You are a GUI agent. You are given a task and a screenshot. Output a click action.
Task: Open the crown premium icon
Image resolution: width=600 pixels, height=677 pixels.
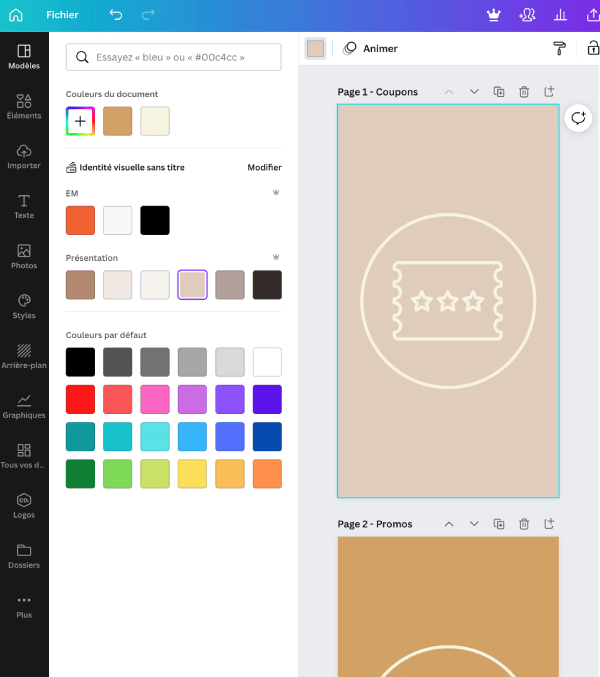(493, 15)
